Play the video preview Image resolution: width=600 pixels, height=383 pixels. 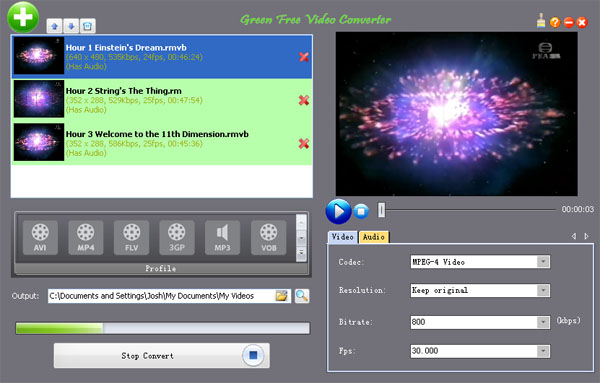point(338,211)
